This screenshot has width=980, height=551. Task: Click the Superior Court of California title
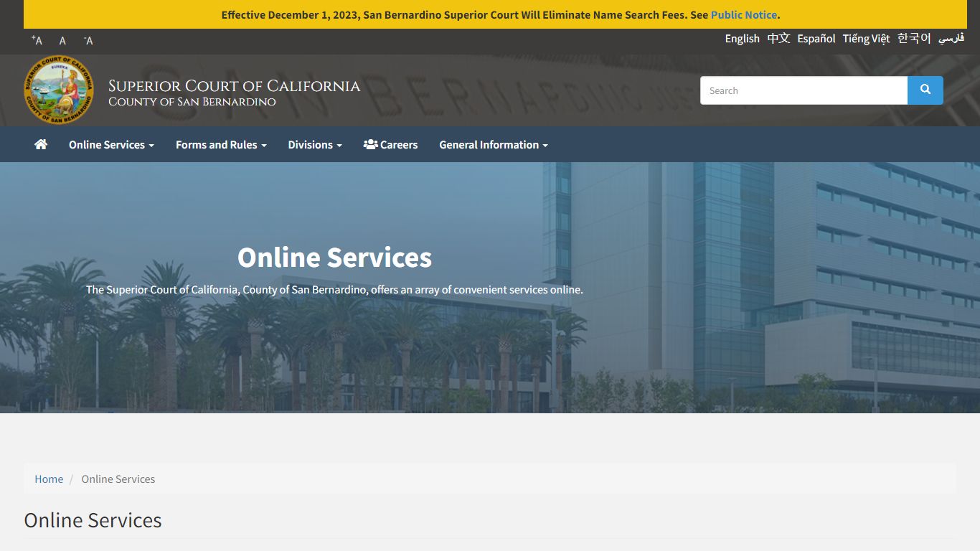234,86
